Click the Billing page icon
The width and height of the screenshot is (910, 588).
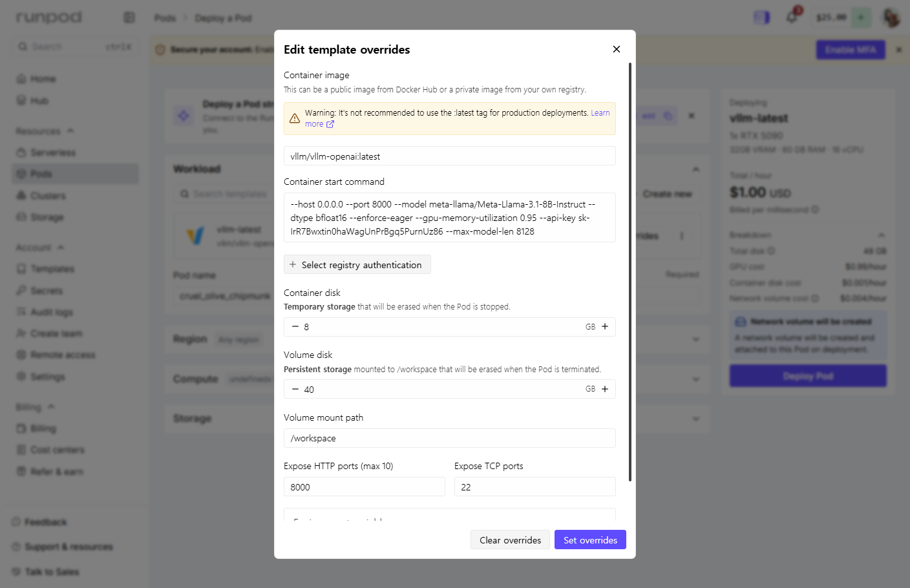pyautogui.click(x=21, y=428)
